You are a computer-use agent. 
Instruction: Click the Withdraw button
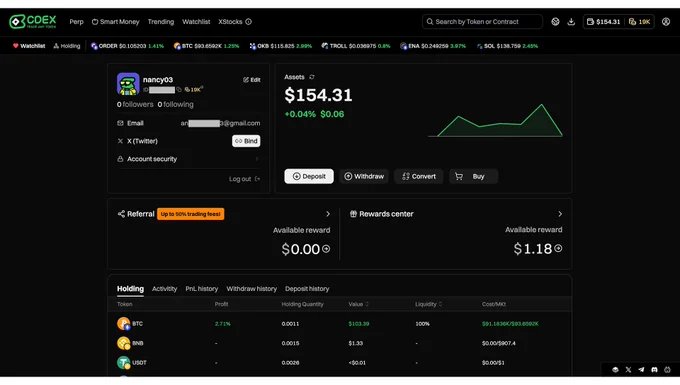coord(364,176)
